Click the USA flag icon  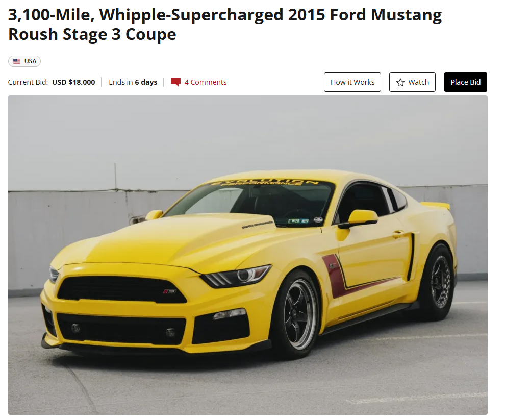(x=17, y=61)
